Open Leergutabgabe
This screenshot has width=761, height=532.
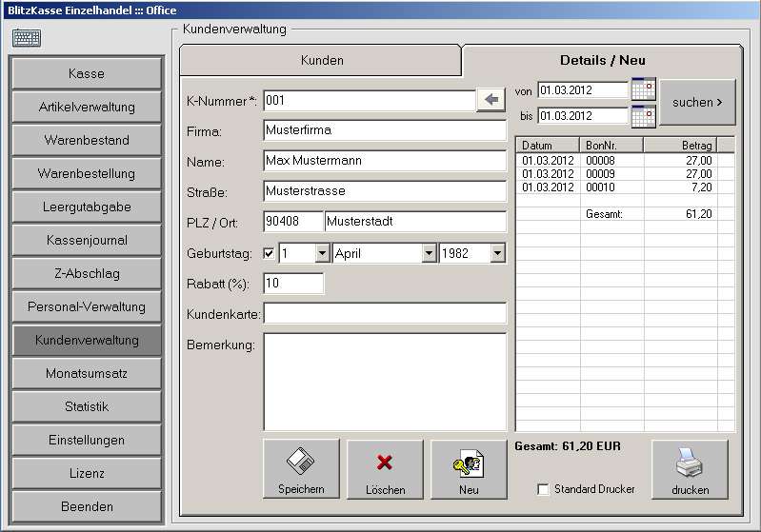click(x=87, y=207)
